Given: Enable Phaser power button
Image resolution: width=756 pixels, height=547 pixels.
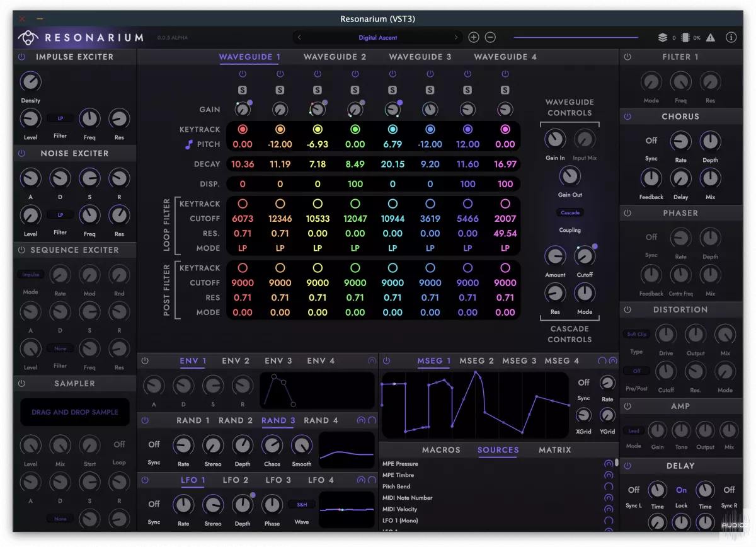Looking at the screenshot, I should [x=627, y=213].
